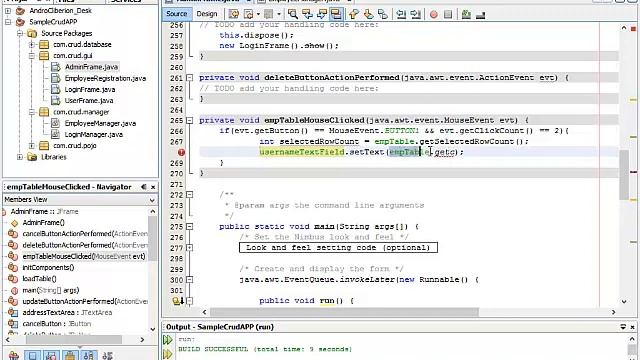The width and height of the screenshot is (640, 360).
Task: Click the Start Macro Recording red icon
Action: [433, 14]
